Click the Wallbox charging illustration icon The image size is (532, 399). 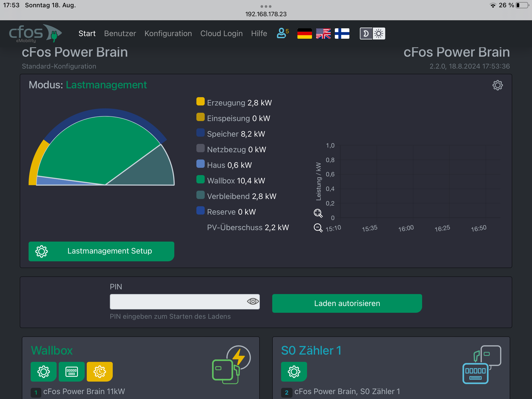pos(231,365)
